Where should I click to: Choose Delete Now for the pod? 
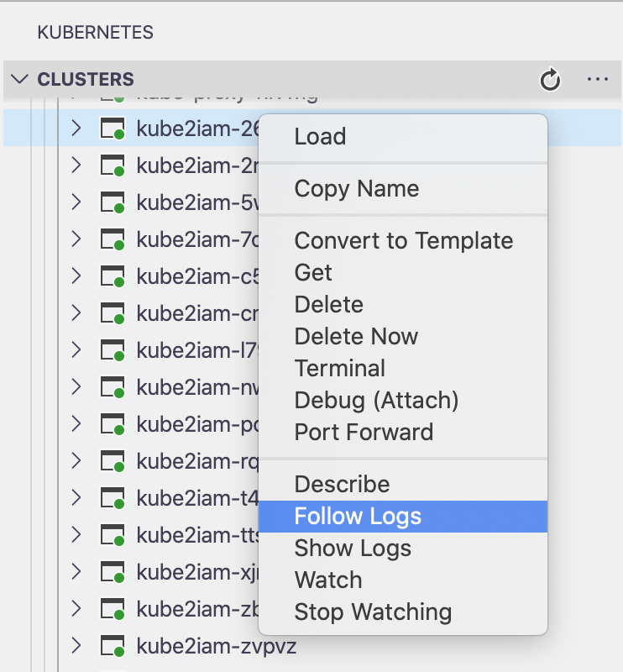355,336
